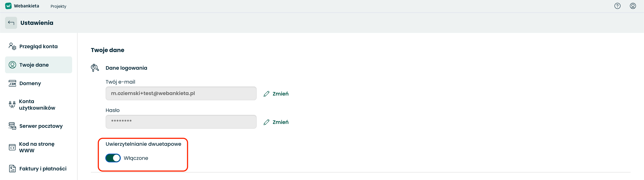The height and width of the screenshot is (180, 644).
Task: Click the Domeny .com icon
Action: [x=12, y=83]
